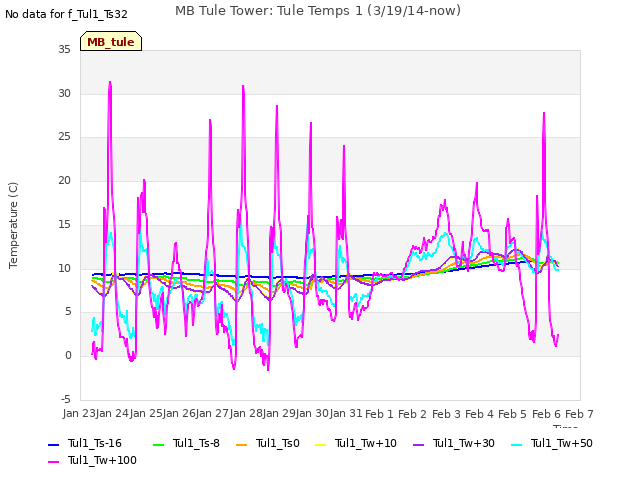Click the -5 y-axis tick label

[66, 399]
